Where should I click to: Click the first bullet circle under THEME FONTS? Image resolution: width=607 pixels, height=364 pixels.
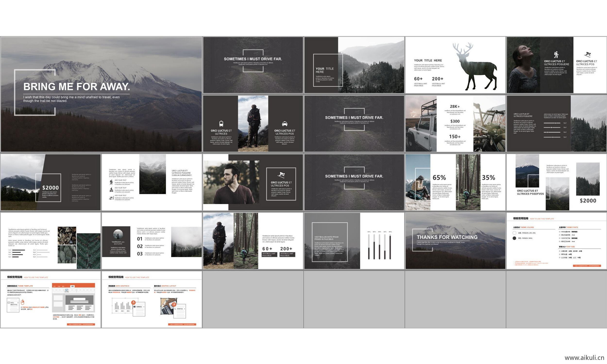560,232
